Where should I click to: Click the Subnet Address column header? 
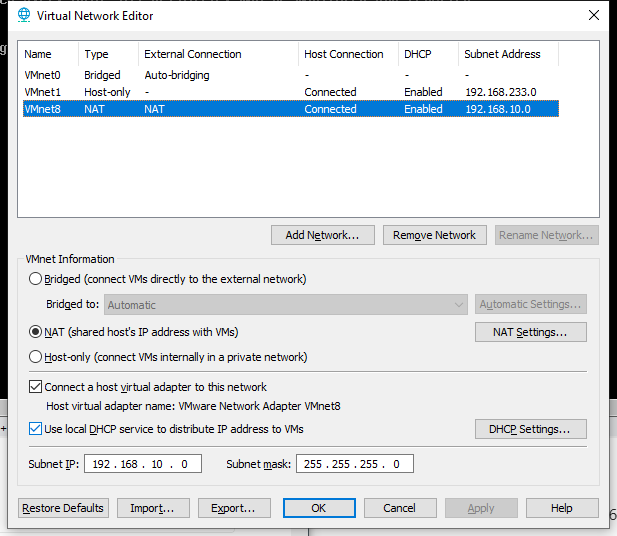pyautogui.click(x=508, y=54)
